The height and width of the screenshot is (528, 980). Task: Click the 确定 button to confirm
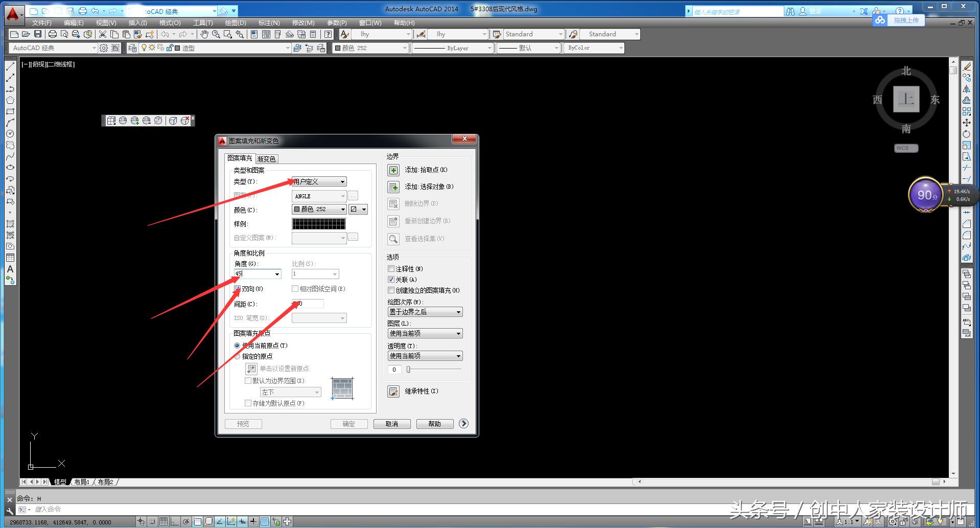click(349, 423)
